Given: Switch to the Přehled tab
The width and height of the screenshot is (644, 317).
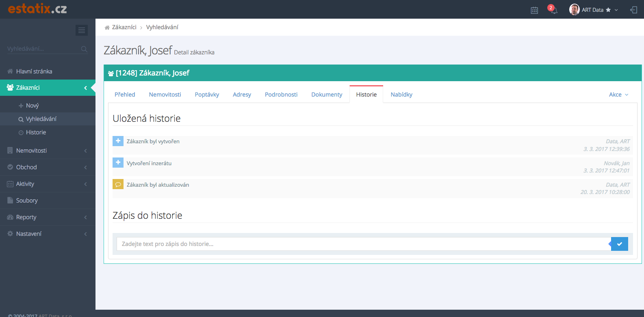Looking at the screenshot, I should click(125, 95).
